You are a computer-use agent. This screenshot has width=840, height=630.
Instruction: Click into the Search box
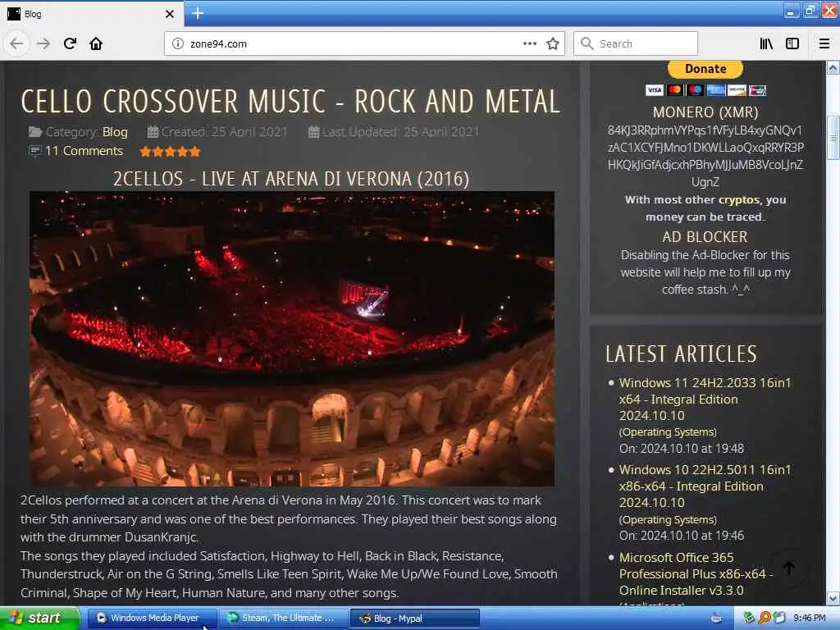(636, 43)
